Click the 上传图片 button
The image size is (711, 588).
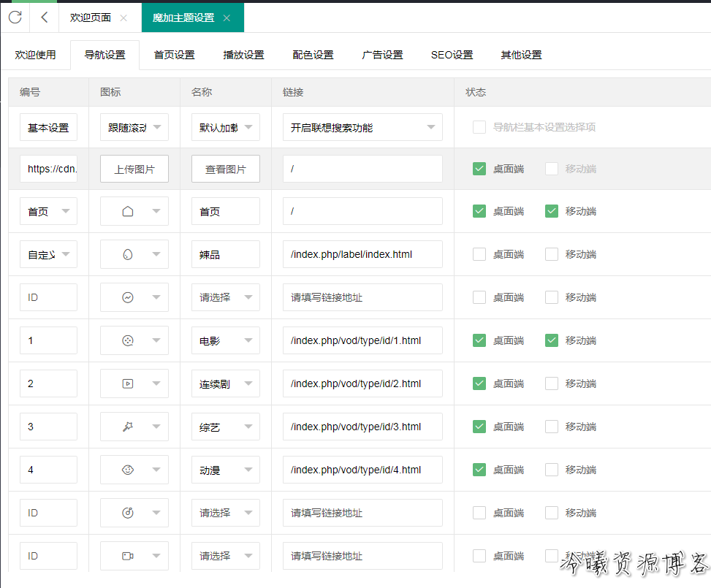coord(134,169)
